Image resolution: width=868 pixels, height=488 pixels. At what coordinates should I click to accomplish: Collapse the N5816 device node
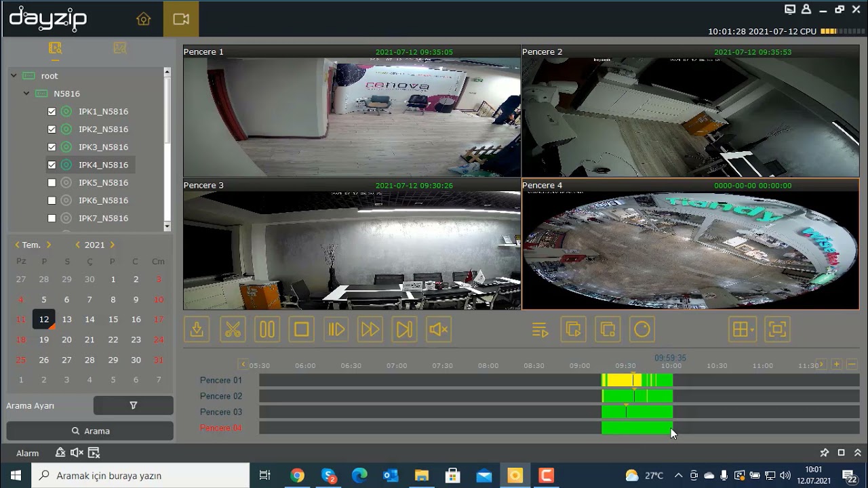pyautogui.click(x=26, y=94)
